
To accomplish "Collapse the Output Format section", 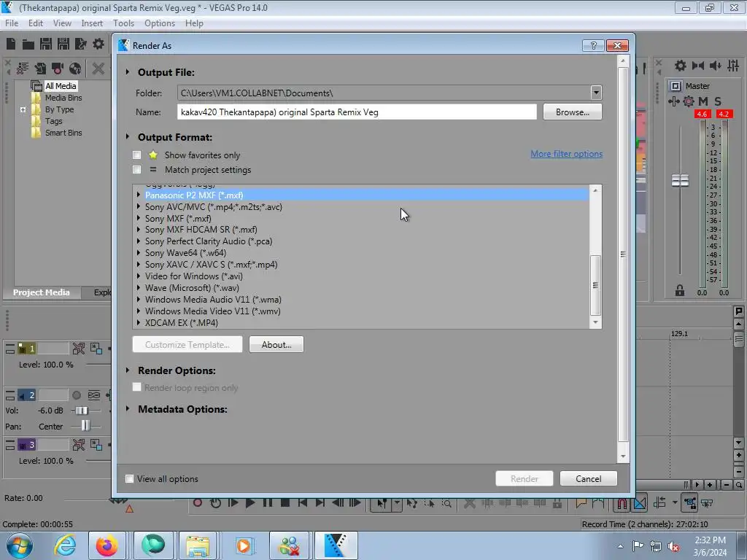I will (128, 136).
